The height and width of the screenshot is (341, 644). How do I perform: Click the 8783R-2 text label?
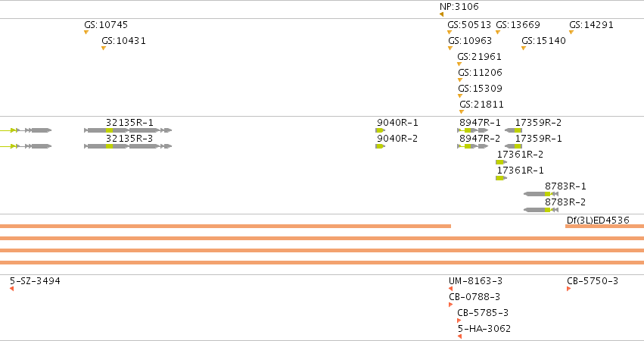point(565,202)
